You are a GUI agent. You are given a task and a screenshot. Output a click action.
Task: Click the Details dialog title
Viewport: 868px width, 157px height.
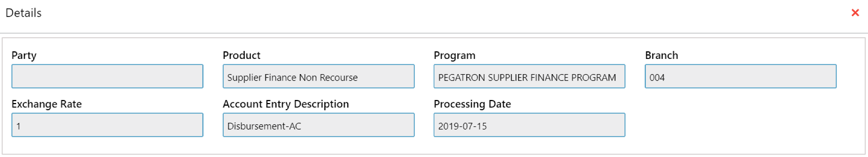coord(24,13)
